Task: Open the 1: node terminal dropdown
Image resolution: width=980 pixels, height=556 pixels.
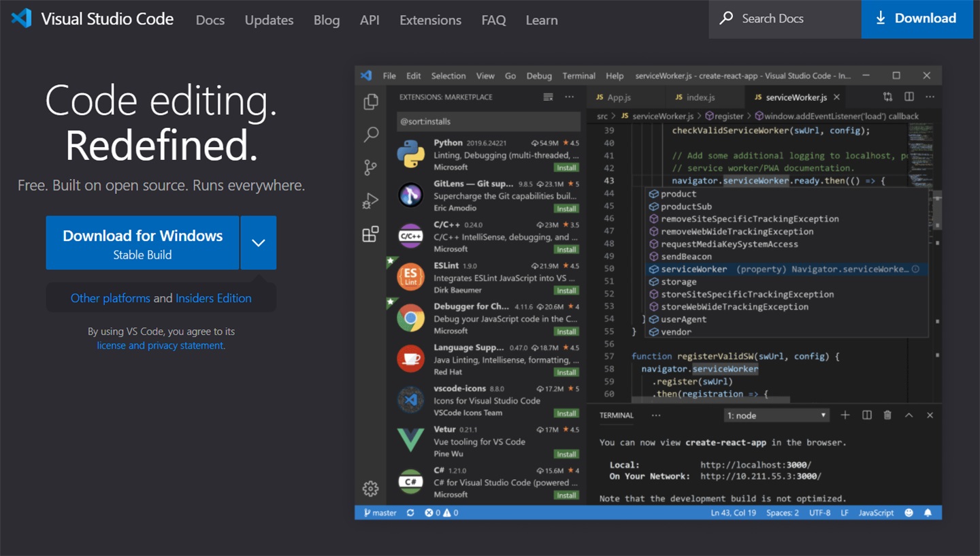Action: [776, 414]
